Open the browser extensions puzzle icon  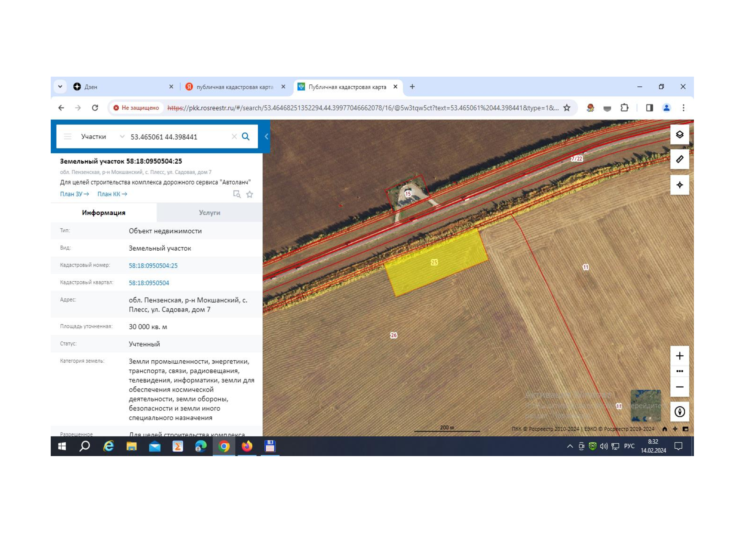click(624, 108)
